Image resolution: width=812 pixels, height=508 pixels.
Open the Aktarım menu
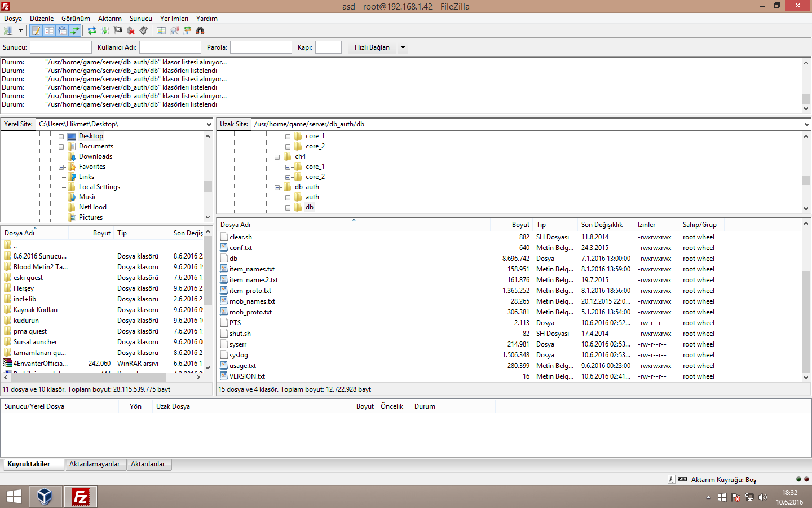[110, 19]
